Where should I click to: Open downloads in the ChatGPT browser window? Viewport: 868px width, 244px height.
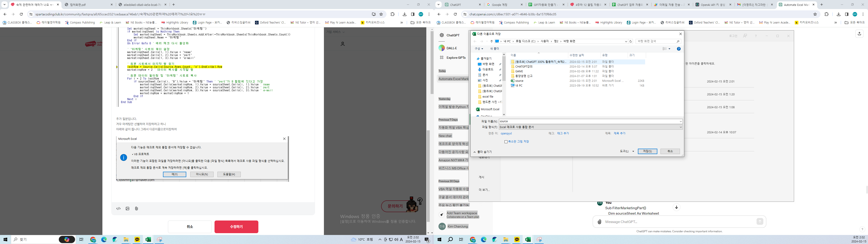[839, 14]
